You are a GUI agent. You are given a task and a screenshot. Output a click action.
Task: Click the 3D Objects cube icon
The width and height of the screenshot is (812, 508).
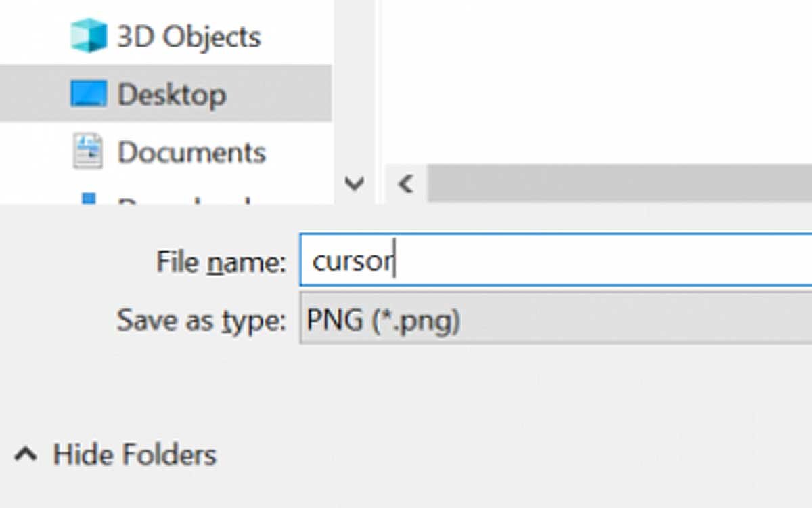tap(89, 36)
